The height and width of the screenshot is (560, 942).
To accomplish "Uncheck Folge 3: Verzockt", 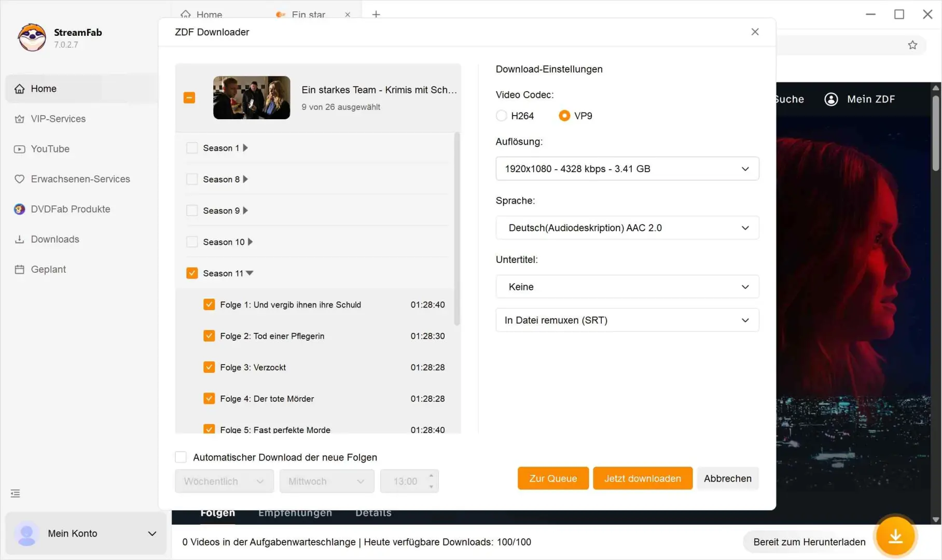I will (x=209, y=367).
